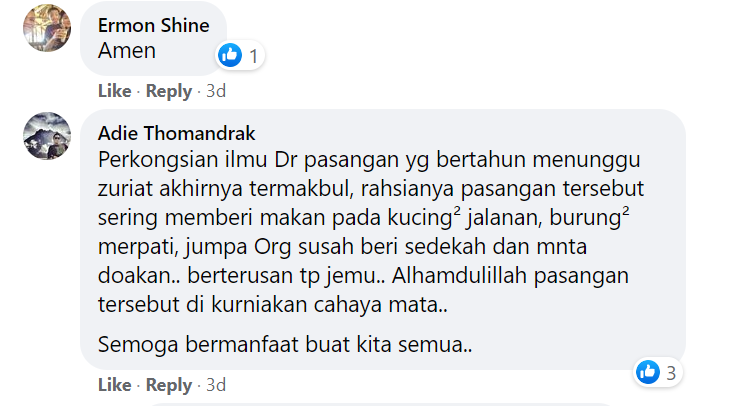Viewport: 730px width, 406px height.
Task: Open the 3d timestamp under Ermon Shine's comment
Action: point(216,91)
